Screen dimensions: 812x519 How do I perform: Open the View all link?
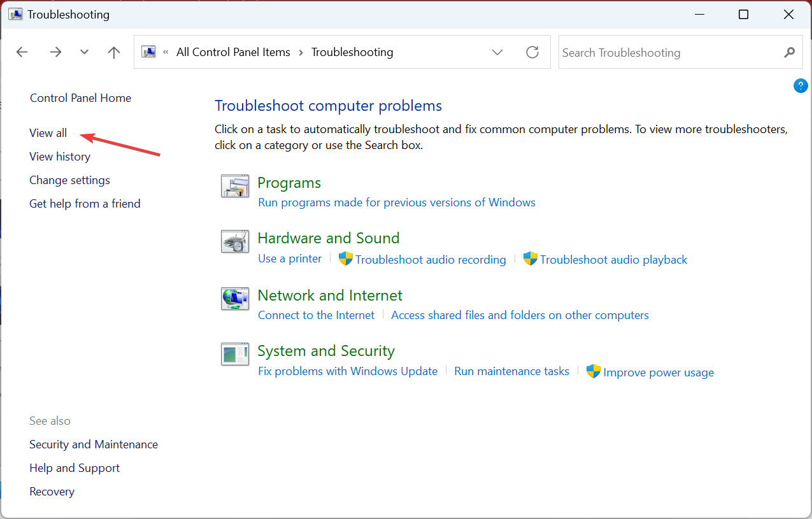point(48,133)
